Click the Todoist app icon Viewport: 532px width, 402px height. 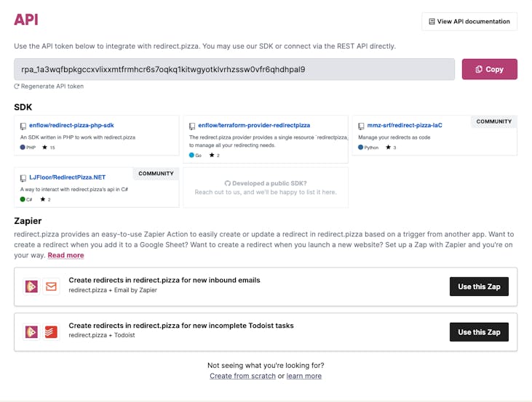[x=51, y=331]
